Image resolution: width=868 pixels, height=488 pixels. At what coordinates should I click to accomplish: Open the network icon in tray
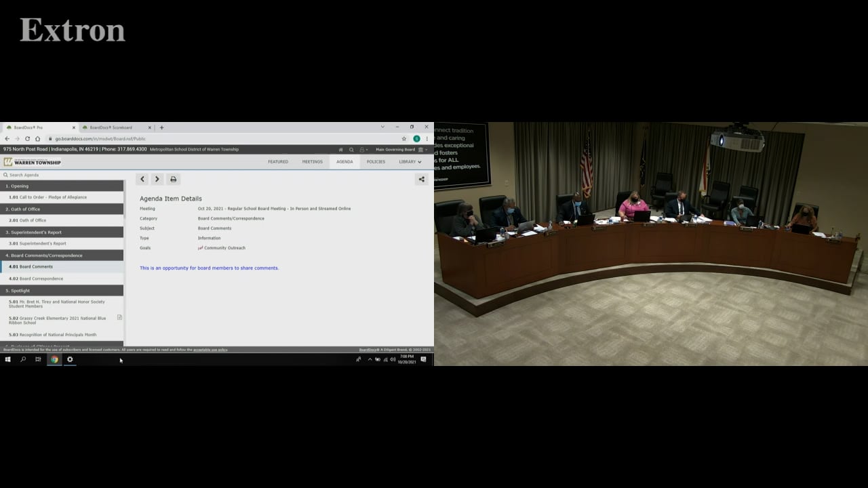click(385, 359)
